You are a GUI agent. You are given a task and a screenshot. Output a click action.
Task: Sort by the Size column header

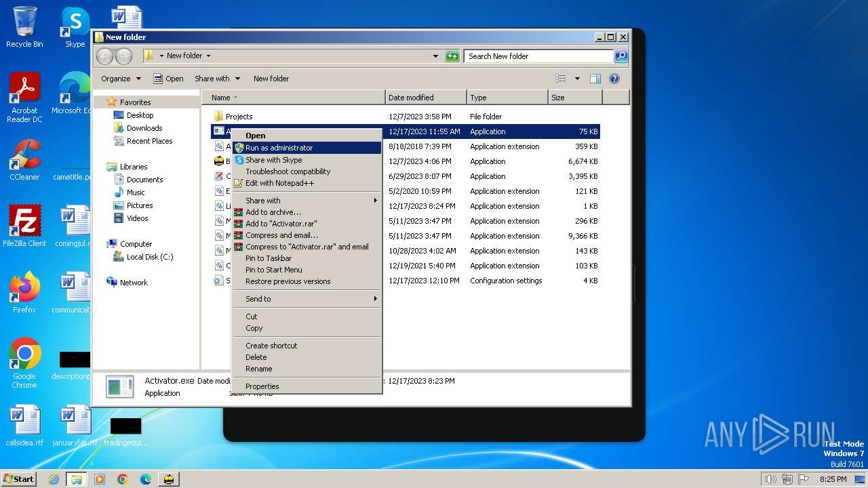575,98
